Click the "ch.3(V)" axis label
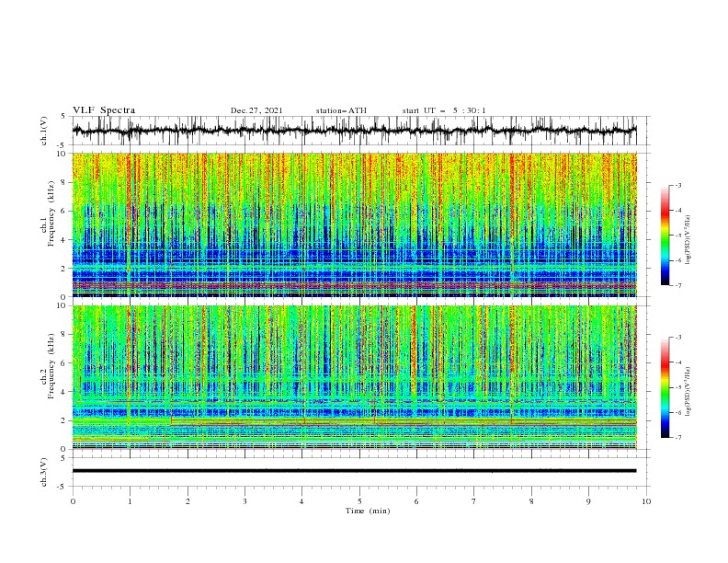Screen dimensions: 728x563 44,472
